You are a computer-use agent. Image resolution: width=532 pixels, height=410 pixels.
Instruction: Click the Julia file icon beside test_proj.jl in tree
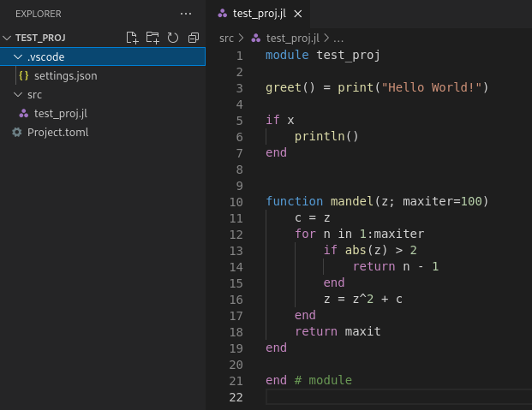click(24, 114)
